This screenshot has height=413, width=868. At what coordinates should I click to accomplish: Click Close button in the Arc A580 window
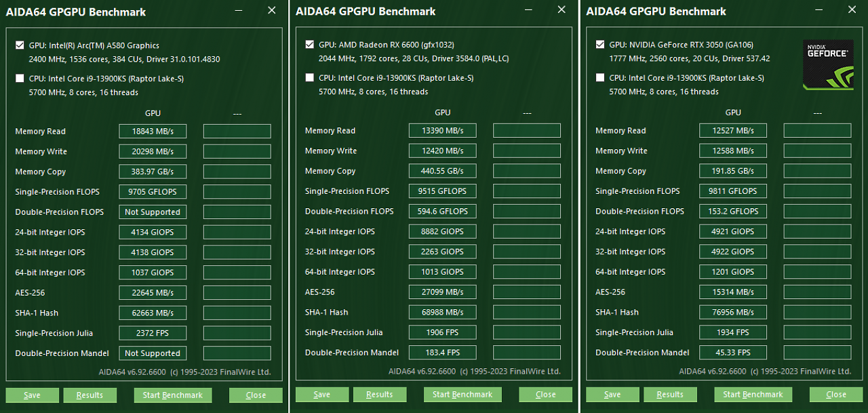256,395
